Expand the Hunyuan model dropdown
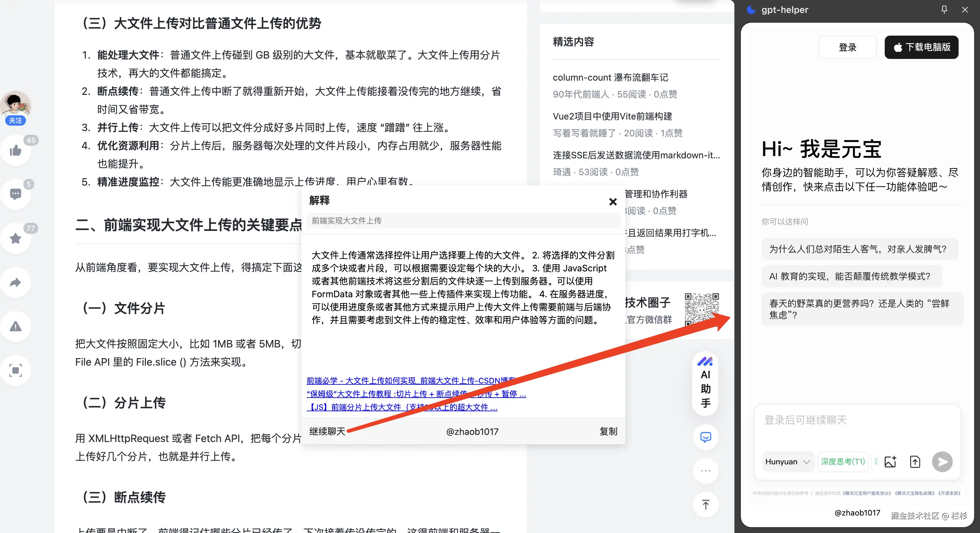The width and height of the screenshot is (980, 533). click(x=787, y=461)
